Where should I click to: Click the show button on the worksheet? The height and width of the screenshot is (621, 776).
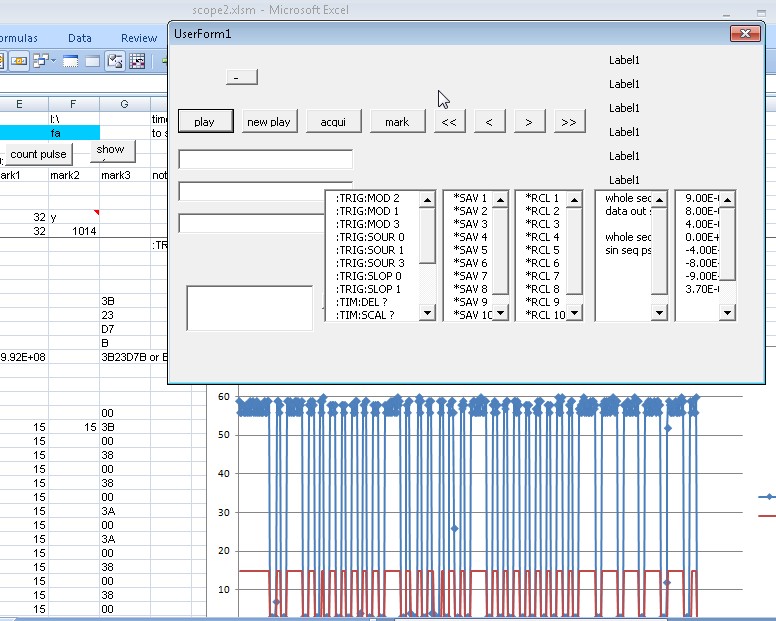coord(110,150)
